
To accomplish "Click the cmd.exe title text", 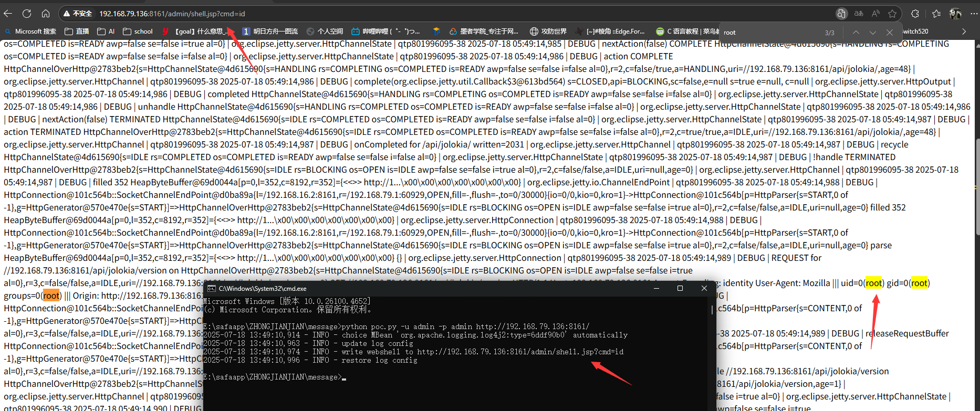I will pos(263,289).
